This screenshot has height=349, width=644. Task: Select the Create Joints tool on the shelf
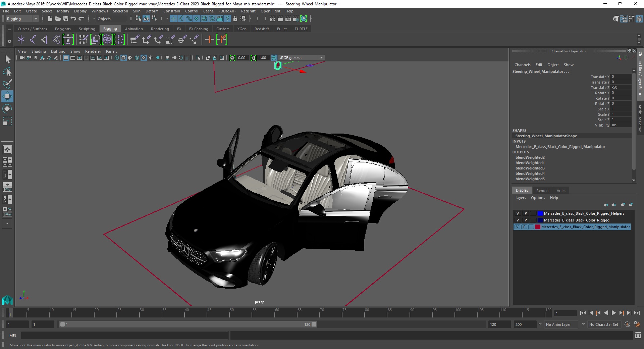[x=33, y=40]
